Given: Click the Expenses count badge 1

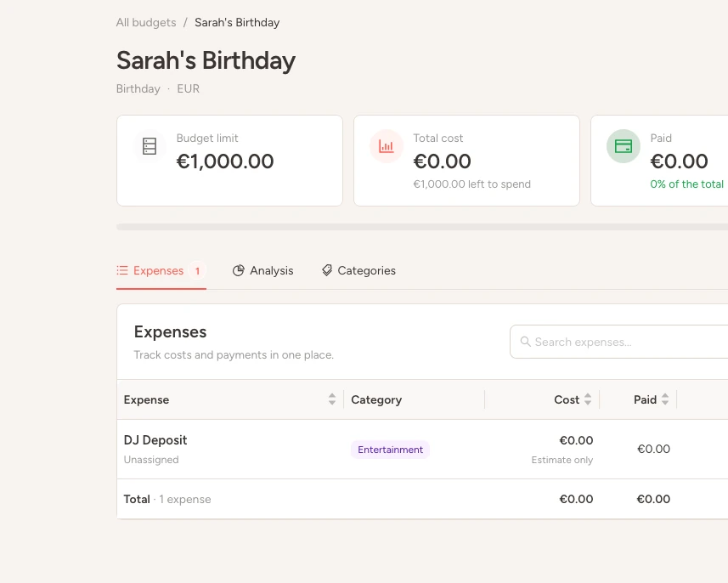Looking at the screenshot, I should tap(197, 271).
